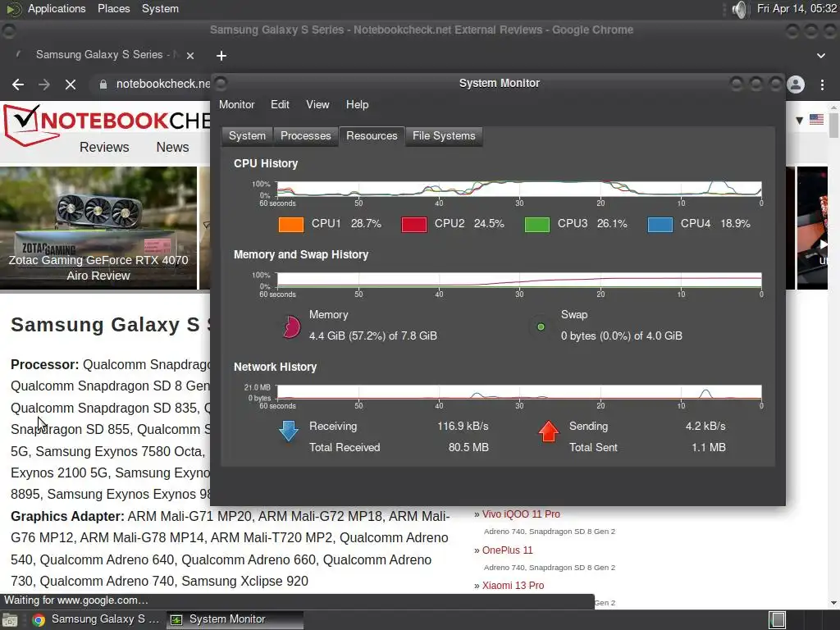Select the Resources tab
Viewport: 840px width, 630px height.
pyautogui.click(x=372, y=136)
